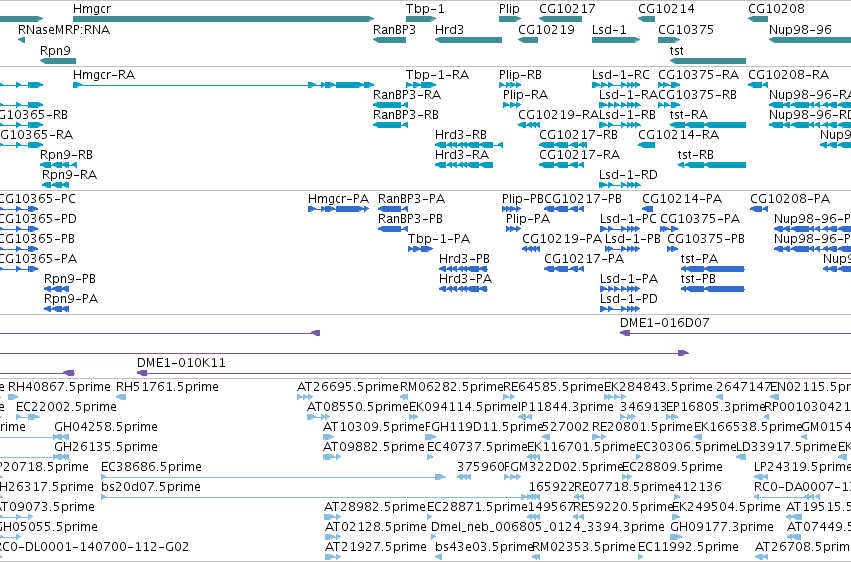Click the CG10375-RA transcript label
This screenshot has width=851, height=562.
coord(698,75)
